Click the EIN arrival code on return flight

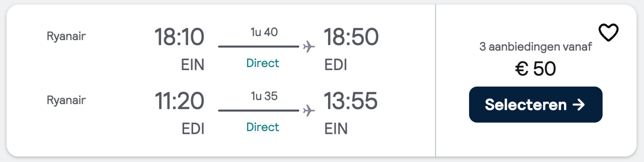click(x=336, y=129)
